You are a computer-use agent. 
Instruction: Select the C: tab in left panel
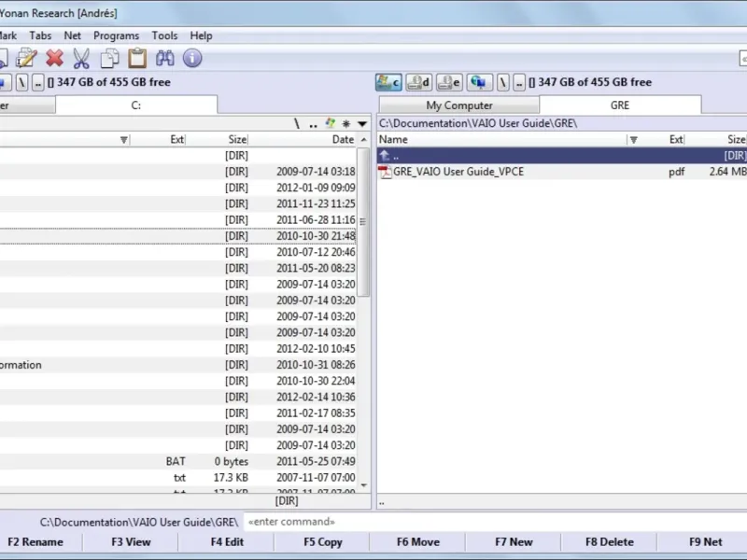(136, 105)
